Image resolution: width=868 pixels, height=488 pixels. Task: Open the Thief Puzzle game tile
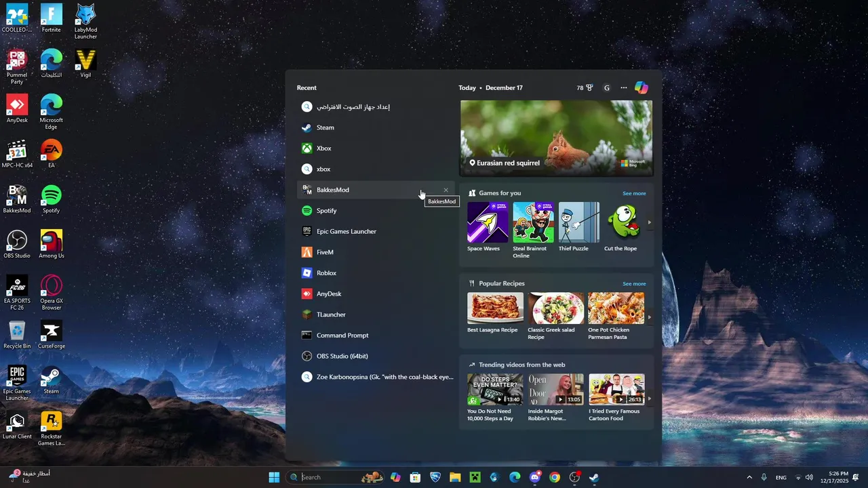point(579,227)
